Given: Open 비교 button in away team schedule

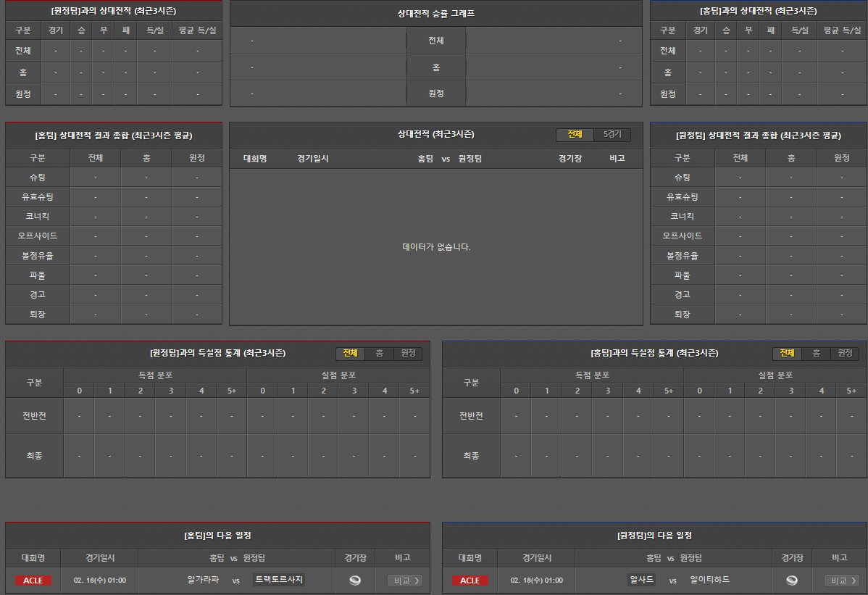Looking at the screenshot, I should (841, 581).
